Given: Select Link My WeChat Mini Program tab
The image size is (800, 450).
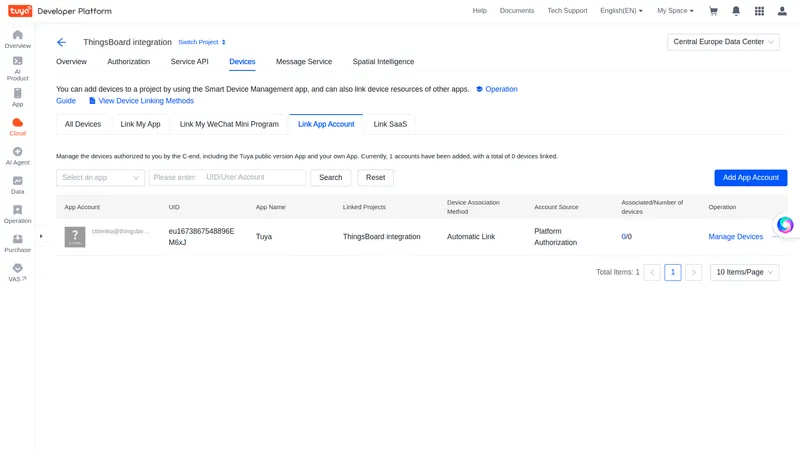Looking at the screenshot, I should [229, 124].
